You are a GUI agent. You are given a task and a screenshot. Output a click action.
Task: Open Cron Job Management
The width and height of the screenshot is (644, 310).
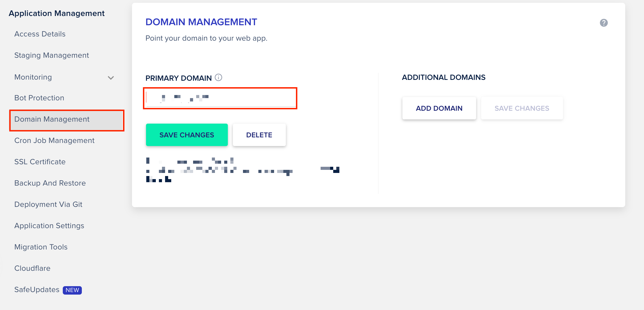(54, 140)
